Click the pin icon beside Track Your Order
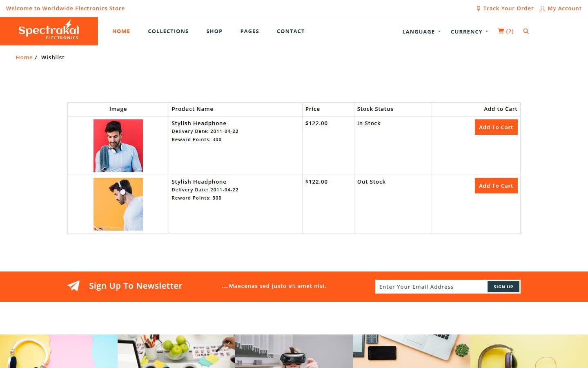The height and width of the screenshot is (368, 588). [x=479, y=9]
